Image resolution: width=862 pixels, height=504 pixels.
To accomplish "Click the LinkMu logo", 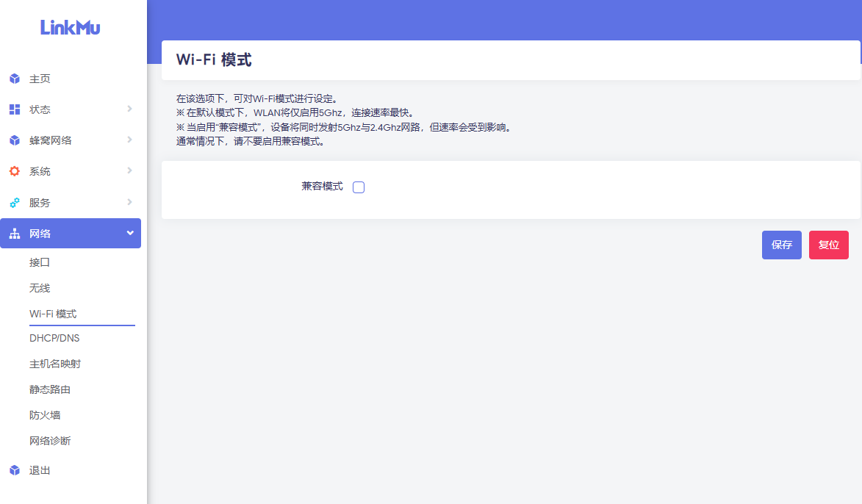I will click(x=71, y=28).
